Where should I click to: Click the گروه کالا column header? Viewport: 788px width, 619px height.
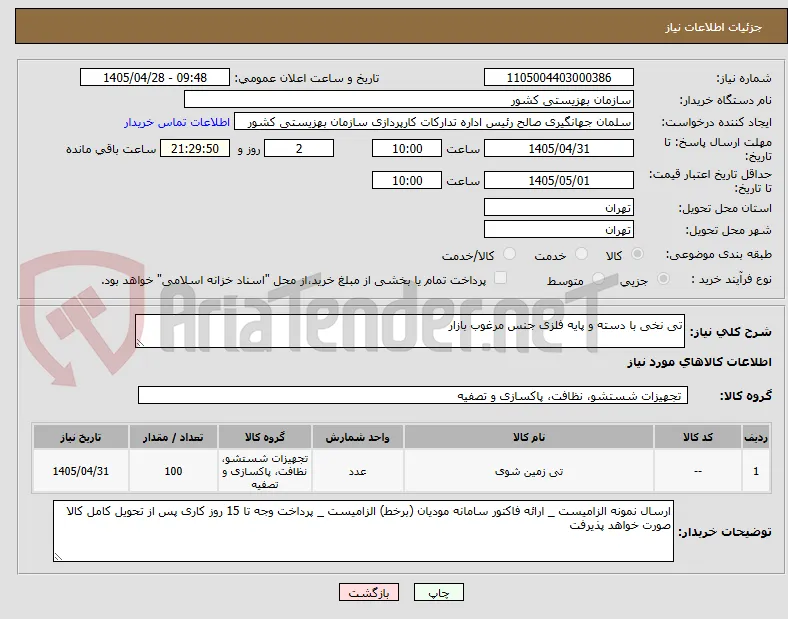point(265,437)
